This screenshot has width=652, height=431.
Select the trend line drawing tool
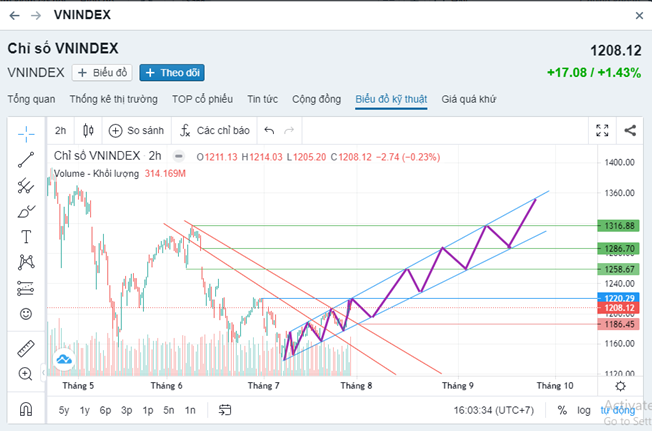click(x=26, y=158)
